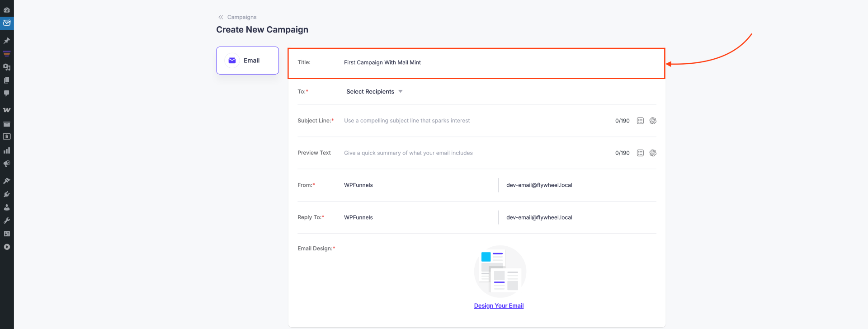Click the Create New Campaign heading
The height and width of the screenshot is (329, 868).
click(x=262, y=29)
